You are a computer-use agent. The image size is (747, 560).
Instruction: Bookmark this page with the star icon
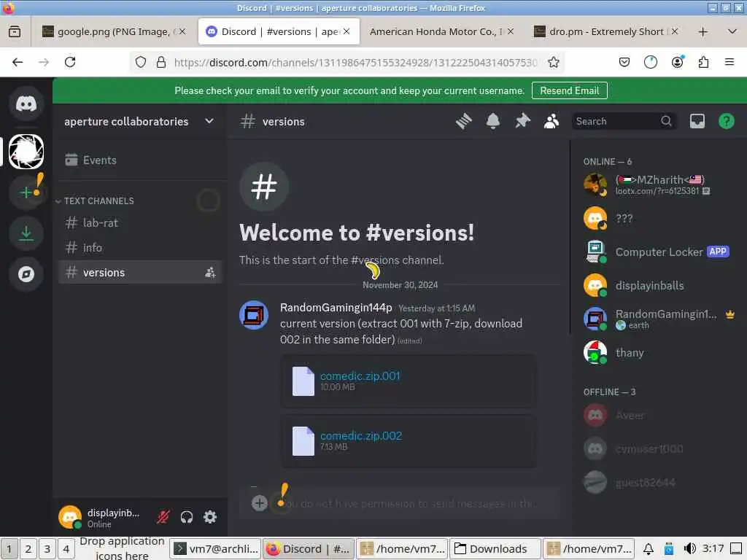[x=553, y=63]
